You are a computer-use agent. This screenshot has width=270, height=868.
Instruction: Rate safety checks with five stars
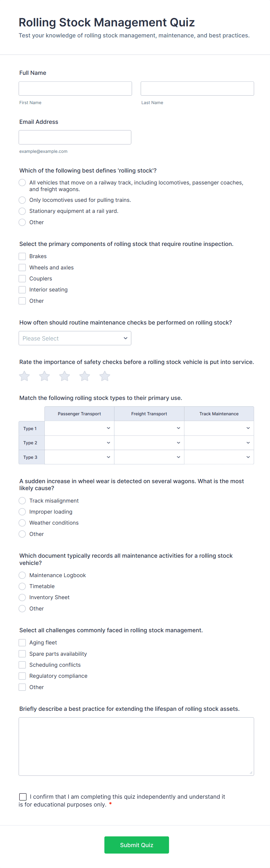click(105, 376)
